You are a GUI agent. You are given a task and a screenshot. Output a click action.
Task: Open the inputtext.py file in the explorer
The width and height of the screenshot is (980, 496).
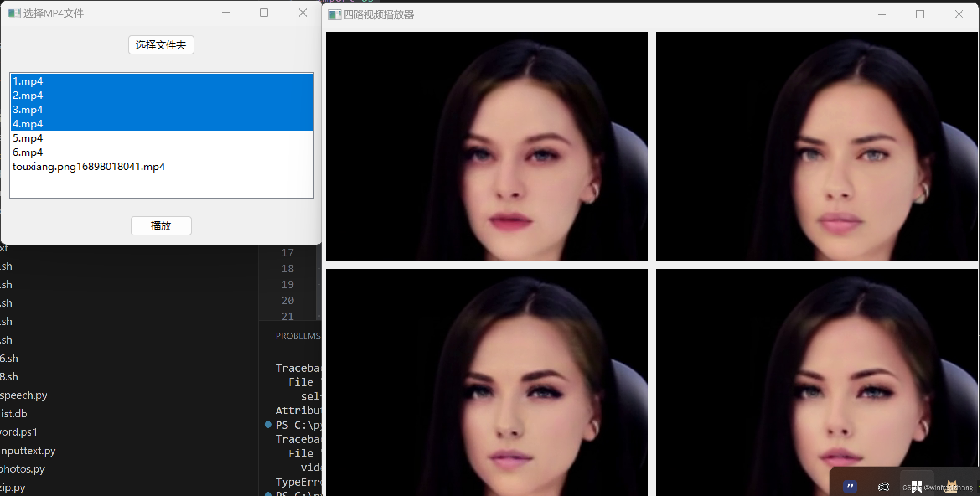(x=28, y=451)
